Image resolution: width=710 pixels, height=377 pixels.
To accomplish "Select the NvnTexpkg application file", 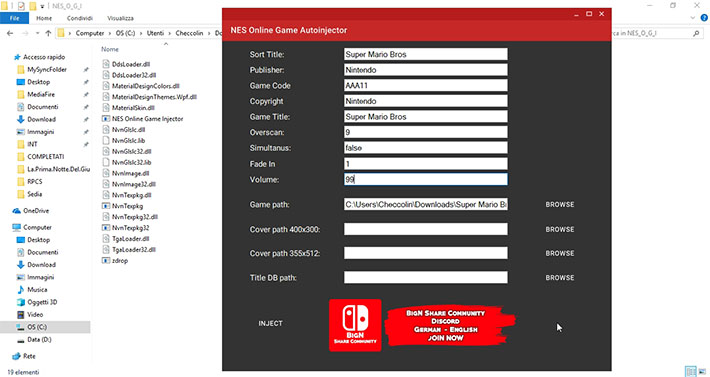I will (x=127, y=206).
